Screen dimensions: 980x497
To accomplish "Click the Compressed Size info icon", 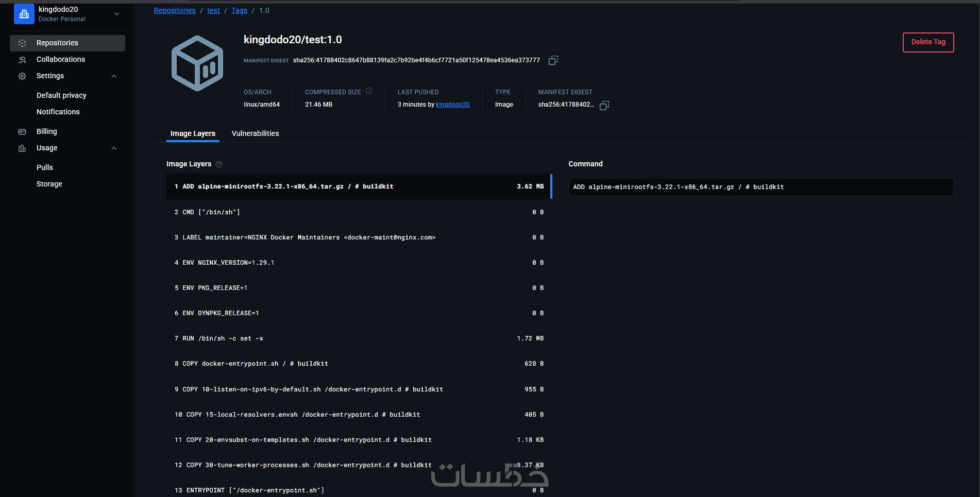I will (x=369, y=91).
